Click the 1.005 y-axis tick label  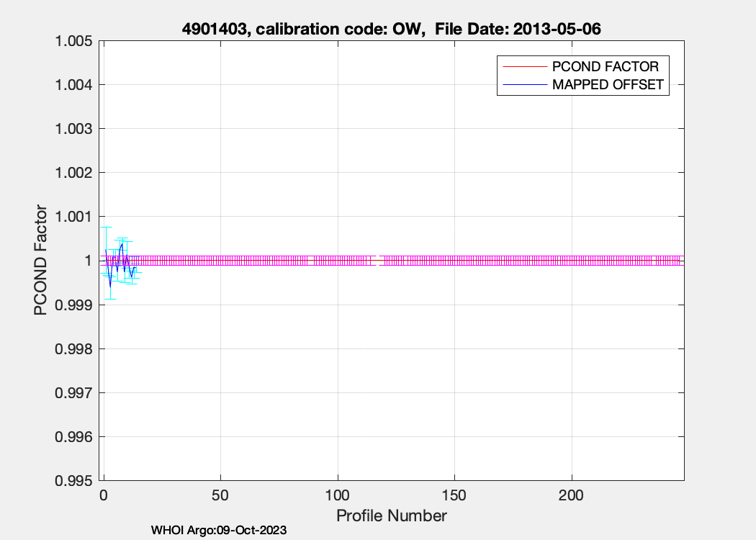pyautogui.click(x=74, y=41)
